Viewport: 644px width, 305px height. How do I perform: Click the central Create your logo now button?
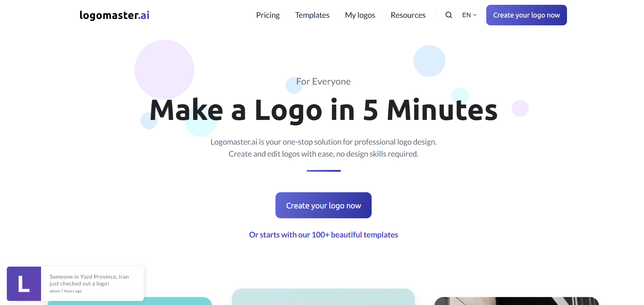pos(323,205)
